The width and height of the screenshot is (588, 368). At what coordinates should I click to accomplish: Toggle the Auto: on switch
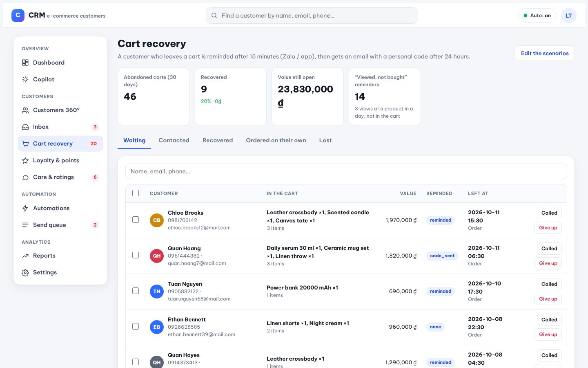pos(537,16)
